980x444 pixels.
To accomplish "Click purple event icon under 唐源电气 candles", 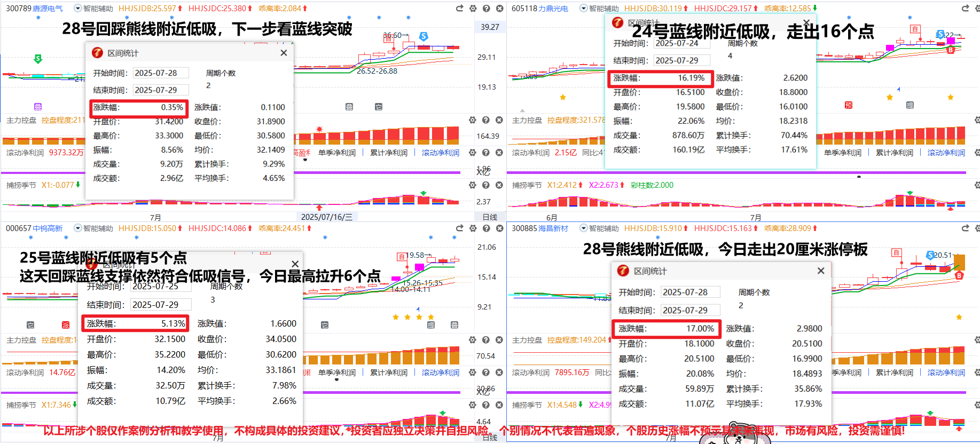I will tap(38, 107).
